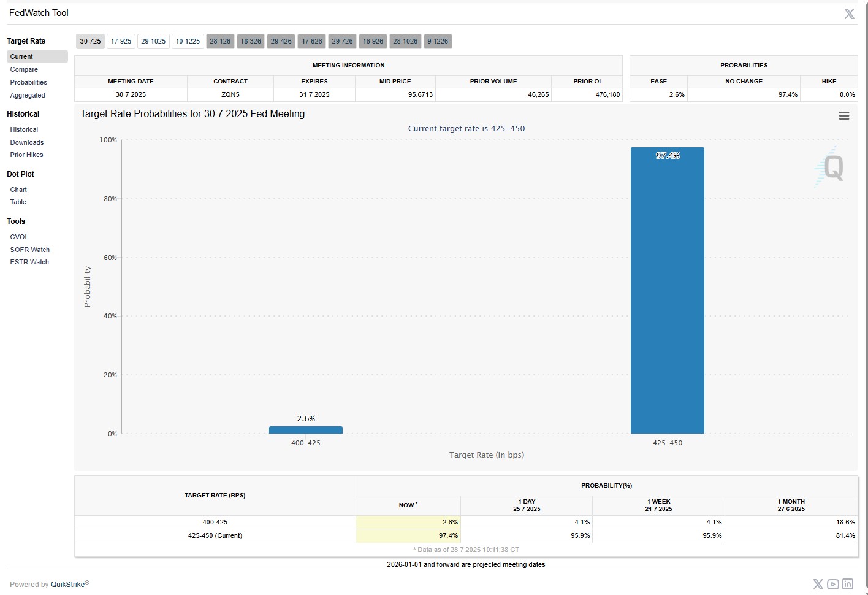Click the 18.6% one-month probability cell
Viewport: 868px width, 595px height.
point(791,522)
